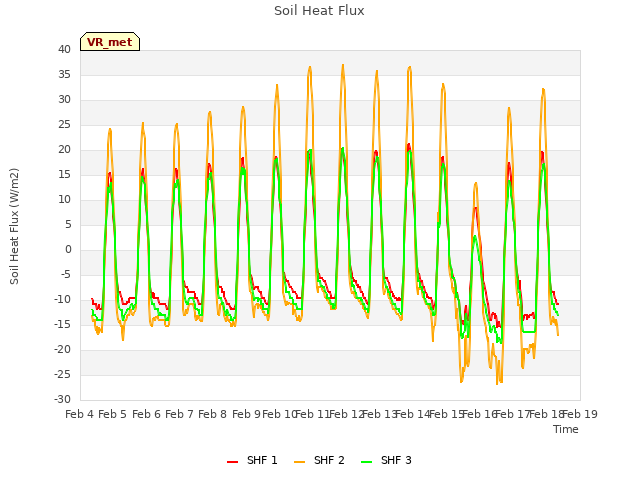The width and height of the screenshot is (640, 480).
Task: Click the 35 y-axis tick value
Action: coord(64,75)
